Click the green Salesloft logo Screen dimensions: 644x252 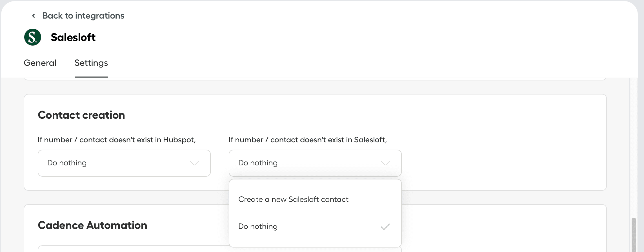tap(33, 37)
